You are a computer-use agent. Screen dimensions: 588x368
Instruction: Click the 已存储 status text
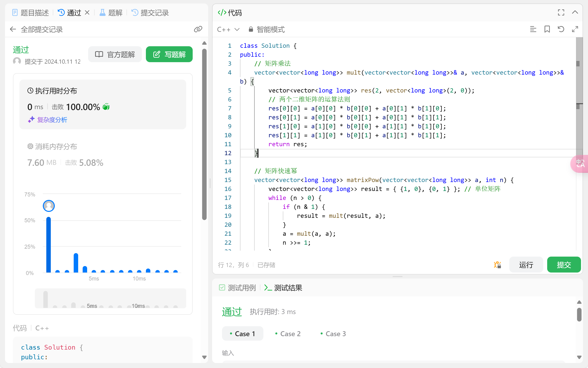click(x=266, y=265)
